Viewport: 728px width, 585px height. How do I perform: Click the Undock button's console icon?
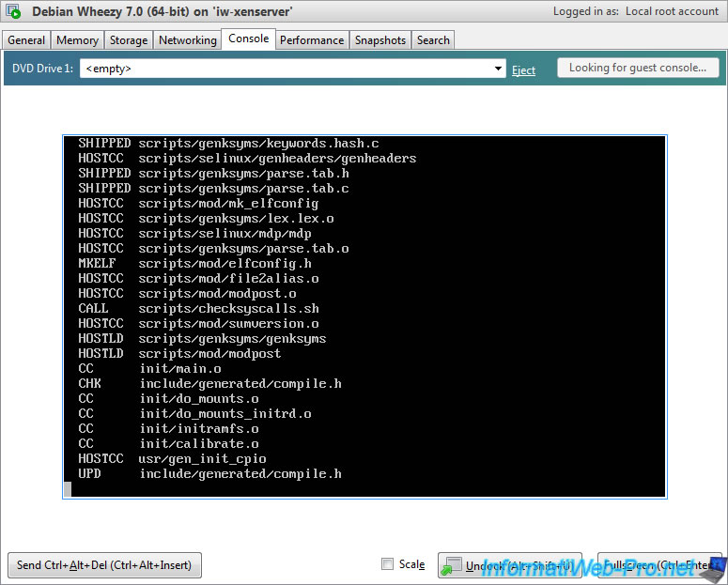(451, 566)
